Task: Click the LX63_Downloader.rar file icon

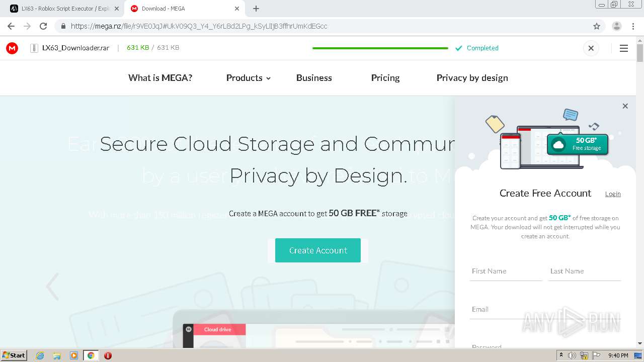Action: click(x=34, y=48)
